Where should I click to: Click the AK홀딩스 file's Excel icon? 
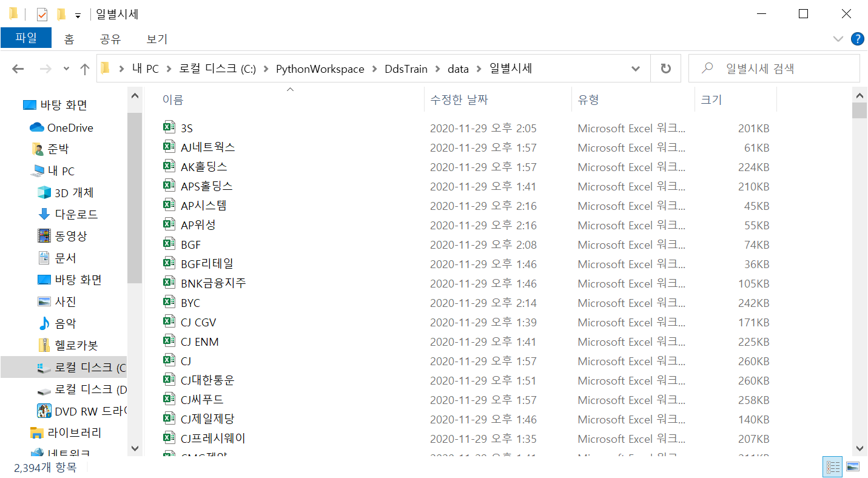point(169,166)
